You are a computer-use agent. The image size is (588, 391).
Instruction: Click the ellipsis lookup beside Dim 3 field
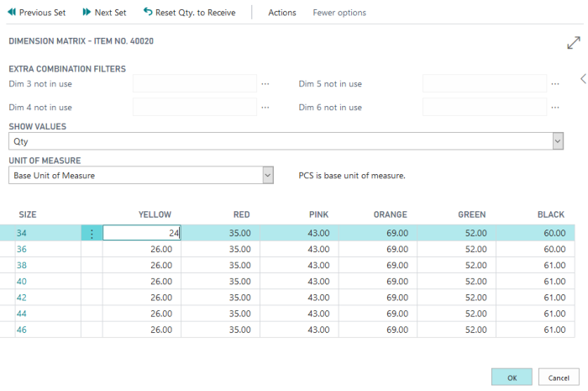click(x=265, y=83)
